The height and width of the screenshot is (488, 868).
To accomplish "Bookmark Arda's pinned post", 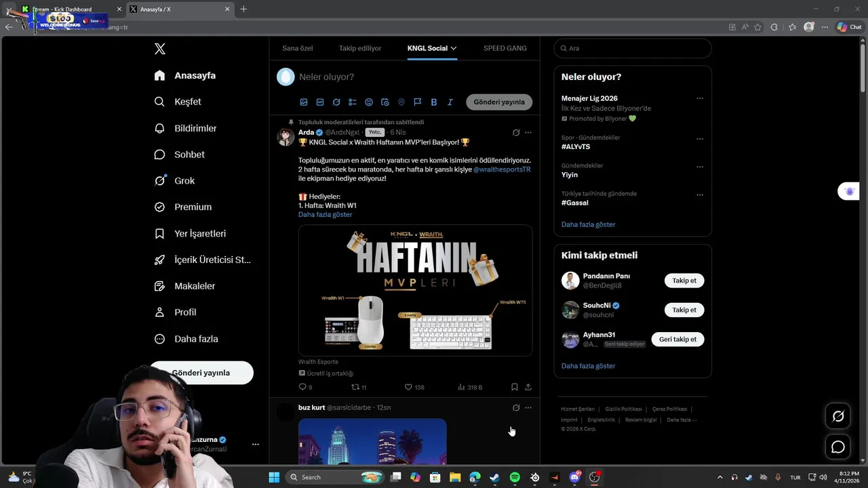I will (x=515, y=387).
